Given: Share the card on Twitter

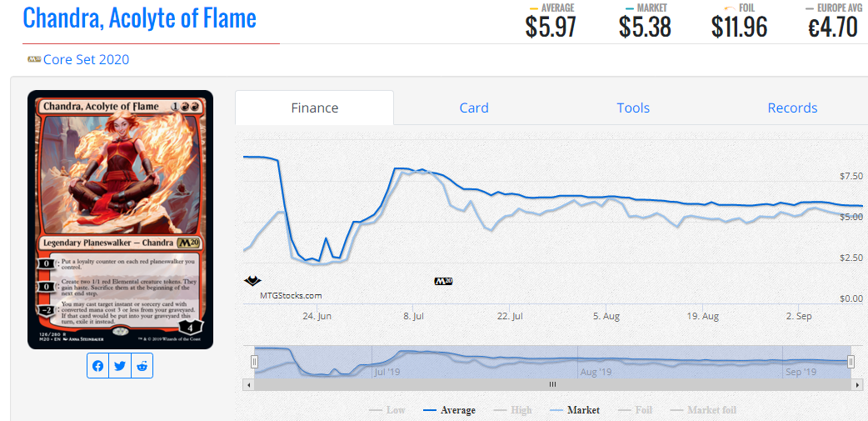Looking at the screenshot, I should point(120,366).
